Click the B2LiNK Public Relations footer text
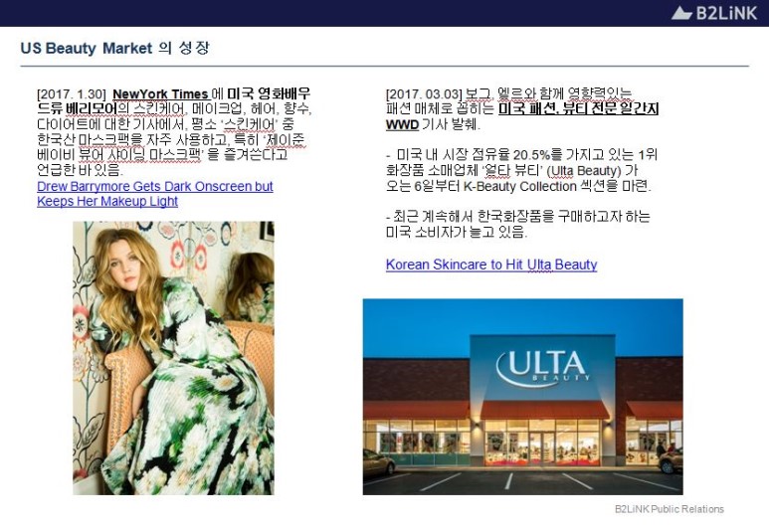This screenshot has height=532, width=769. point(669,509)
